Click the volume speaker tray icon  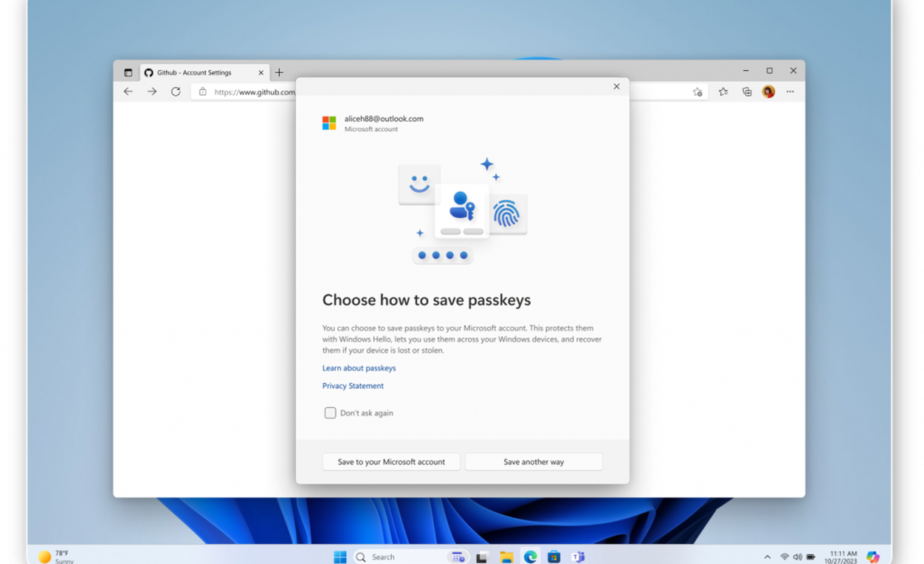click(798, 557)
